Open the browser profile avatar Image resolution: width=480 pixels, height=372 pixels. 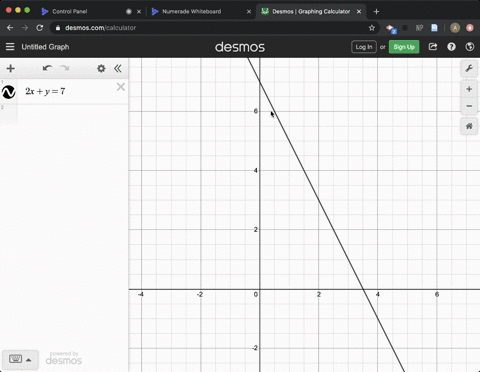click(x=455, y=28)
